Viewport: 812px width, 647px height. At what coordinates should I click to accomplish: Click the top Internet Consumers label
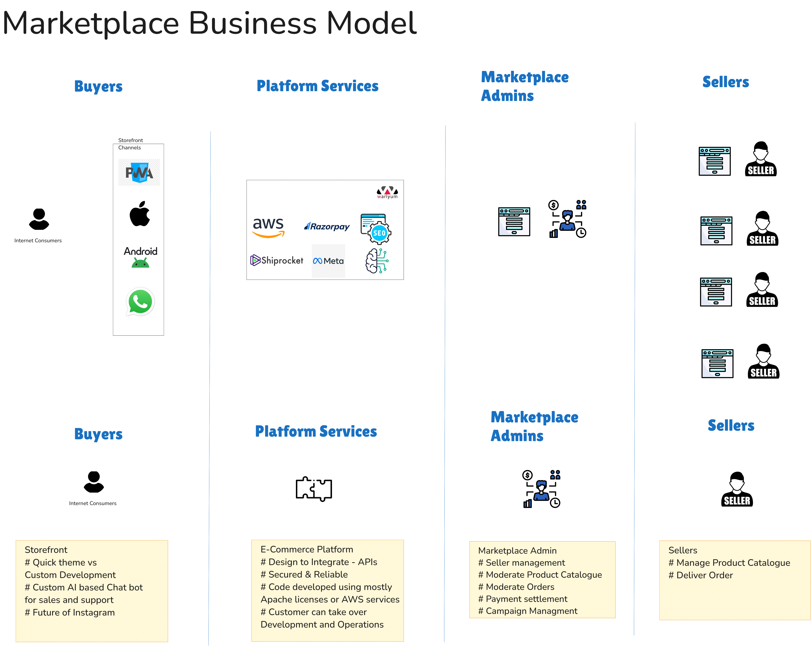38,241
